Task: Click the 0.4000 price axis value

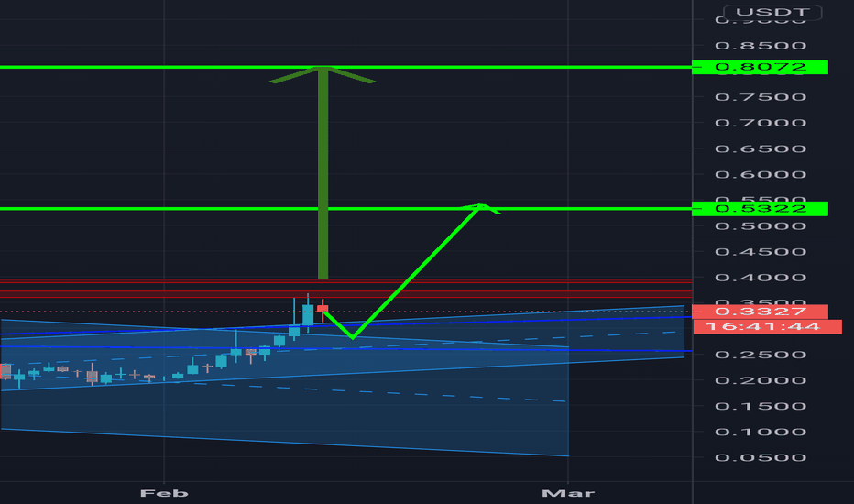Action: (x=761, y=278)
